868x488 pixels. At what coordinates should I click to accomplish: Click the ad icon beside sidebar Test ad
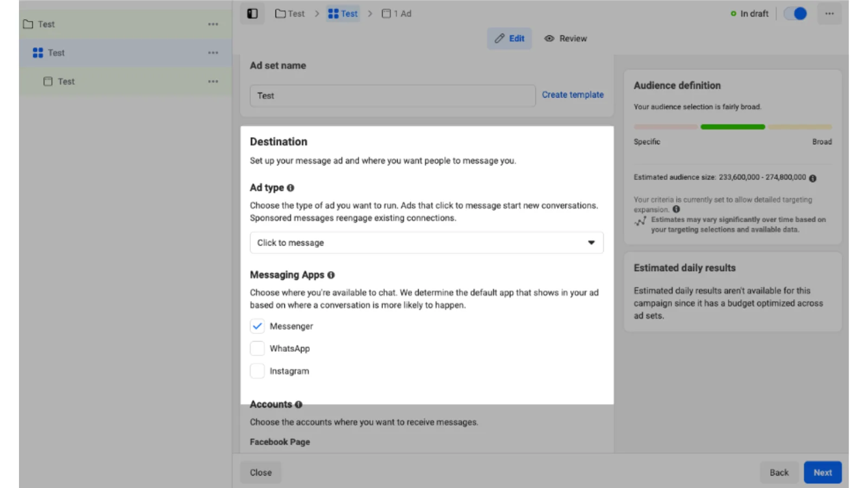click(x=48, y=81)
